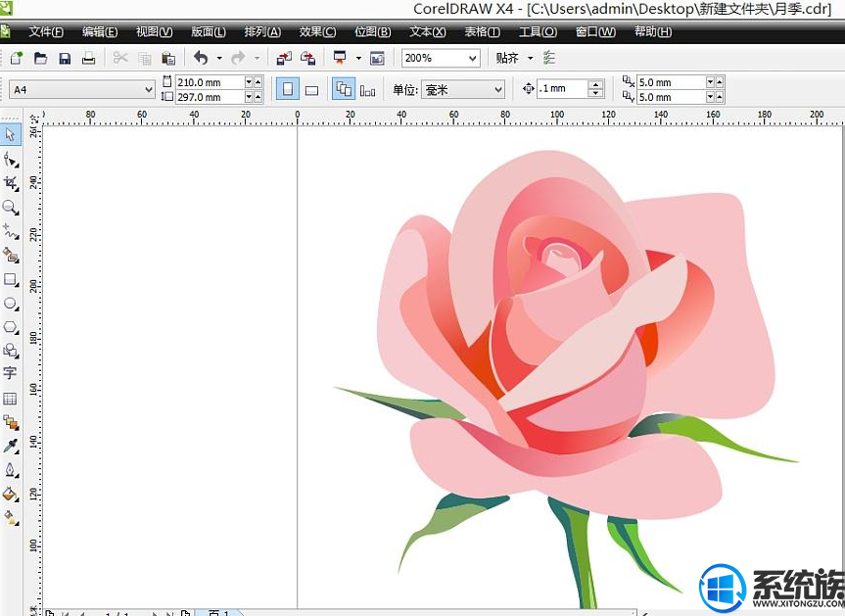Open the 编辑(E) menu
The image size is (845, 616).
100,31
